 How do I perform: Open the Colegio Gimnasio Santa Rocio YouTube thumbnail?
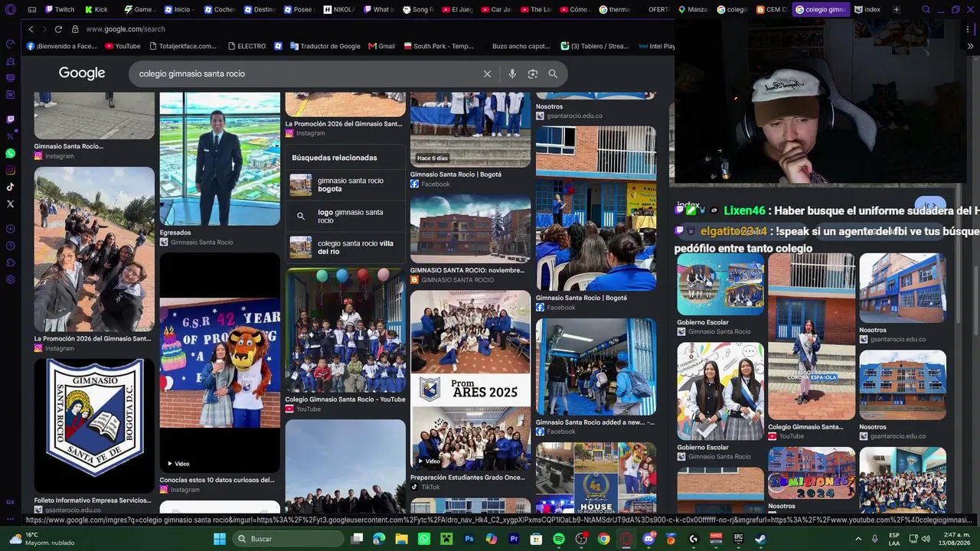(345, 330)
